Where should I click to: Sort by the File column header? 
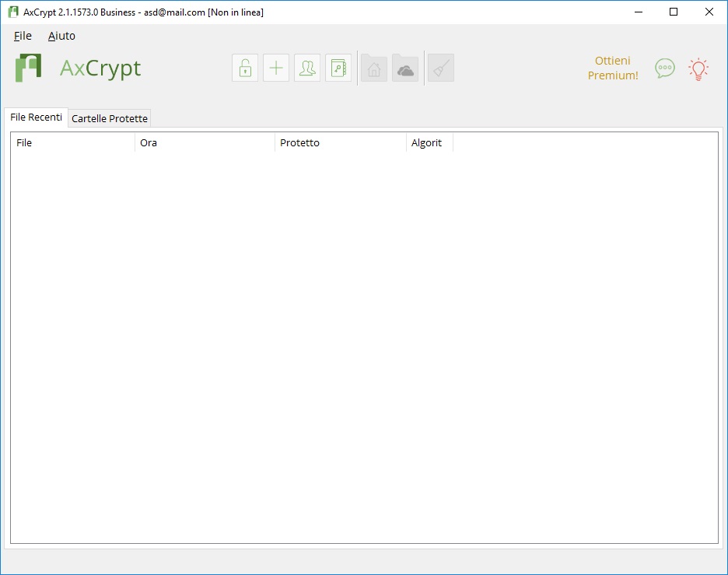click(x=73, y=142)
